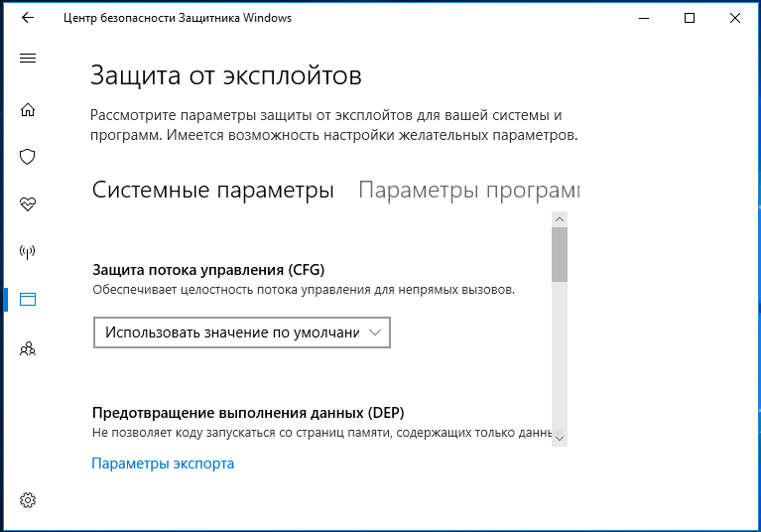Click the Параметры экспорта link
The height and width of the screenshot is (532, 761).
click(x=163, y=464)
